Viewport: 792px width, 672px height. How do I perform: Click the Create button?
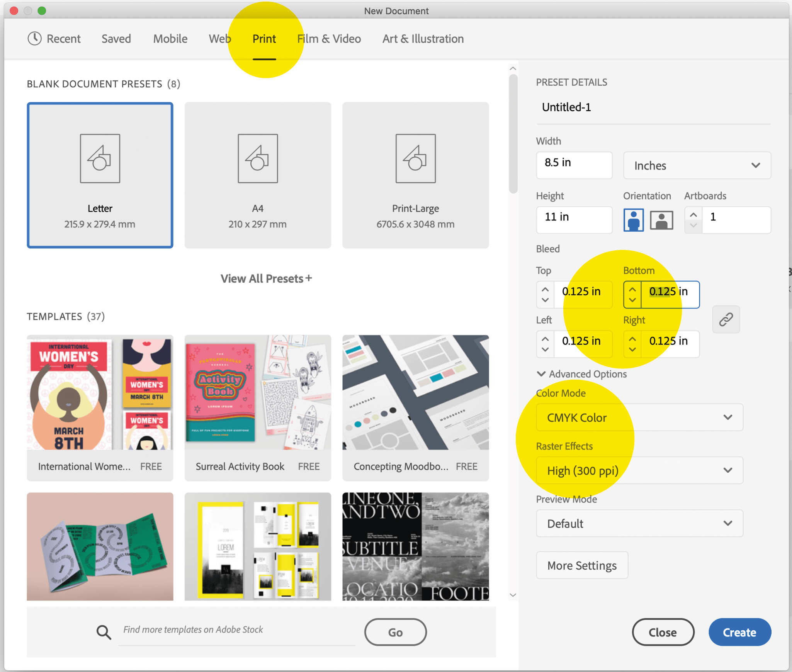pos(739,632)
